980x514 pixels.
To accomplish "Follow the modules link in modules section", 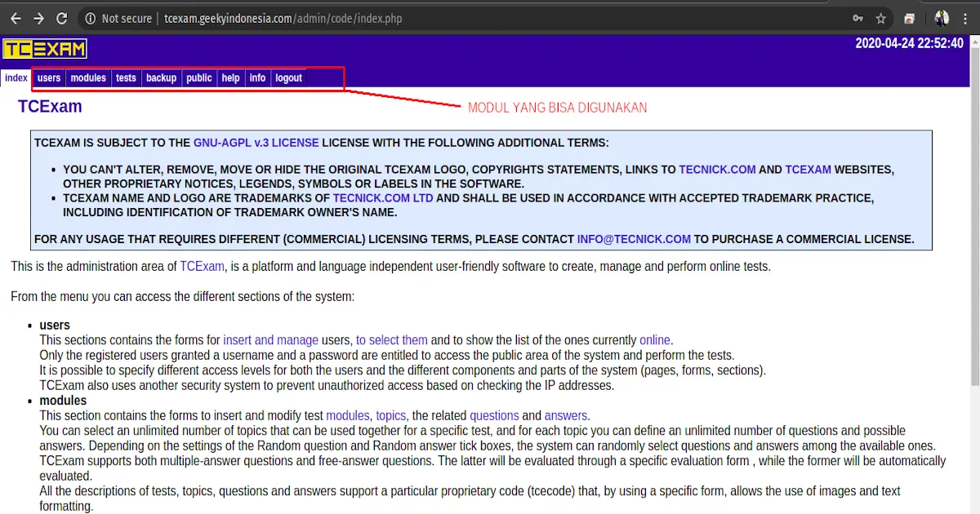I will coord(348,415).
